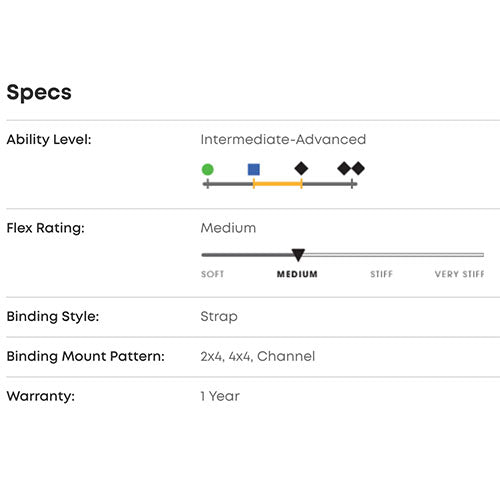The width and height of the screenshot is (500, 500).
Task: Click the Warranty label
Action: coord(41,396)
